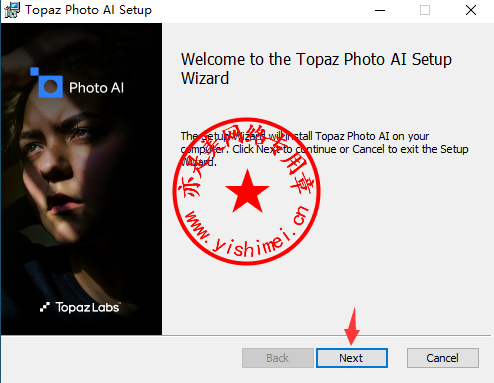Click the woman's portrait banner image

tap(81, 179)
